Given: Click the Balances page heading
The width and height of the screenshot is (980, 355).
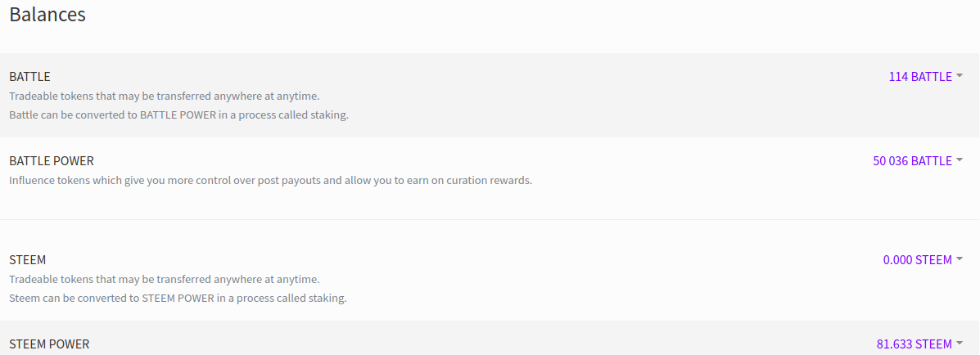Looking at the screenshot, I should (47, 15).
